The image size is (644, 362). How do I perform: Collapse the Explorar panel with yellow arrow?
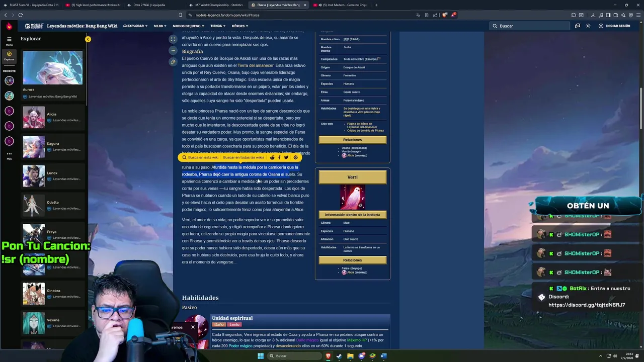[x=88, y=39]
